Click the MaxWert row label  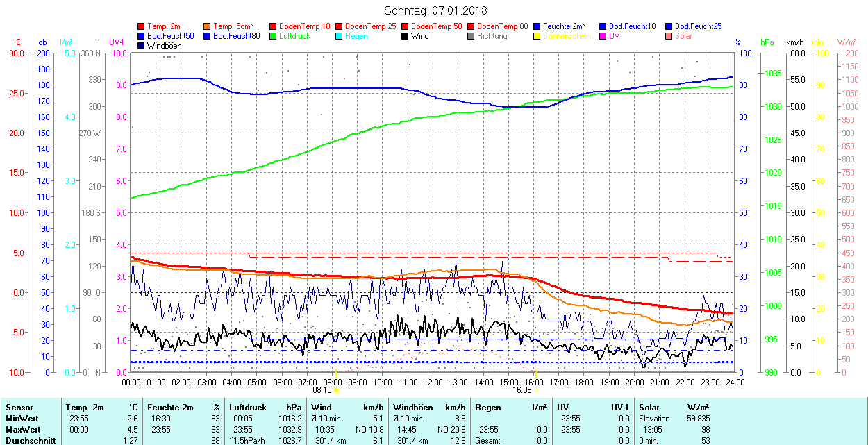(23, 430)
